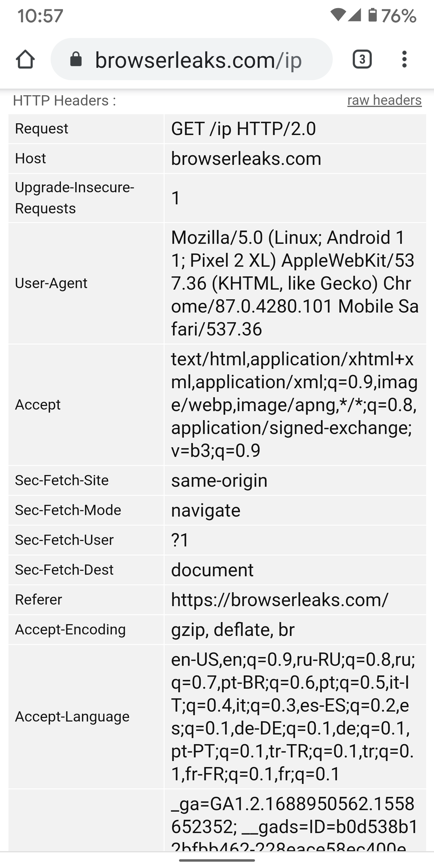The width and height of the screenshot is (434, 868).
Task: Tap the Accept-Encoding header label
Action: 71,629
